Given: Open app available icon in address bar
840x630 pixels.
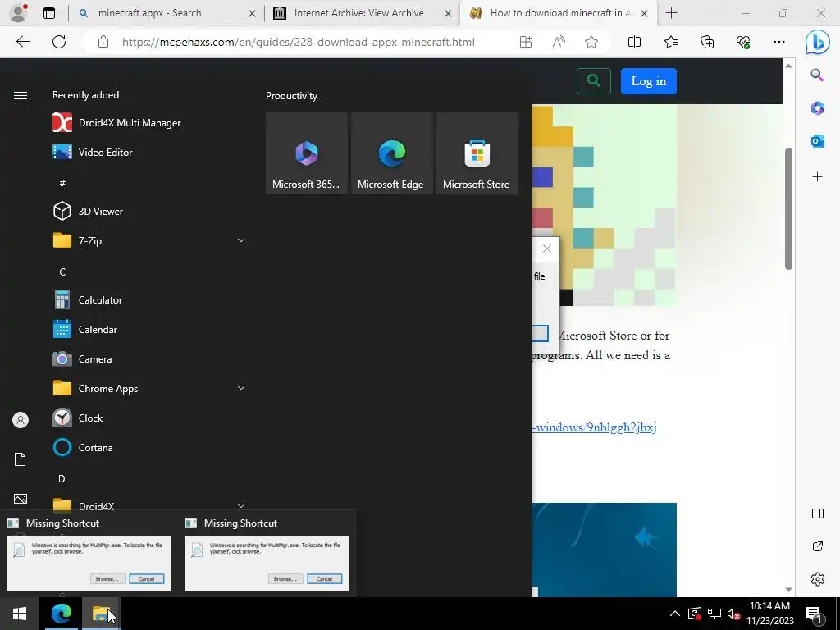Looking at the screenshot, I should click(526, 42).
